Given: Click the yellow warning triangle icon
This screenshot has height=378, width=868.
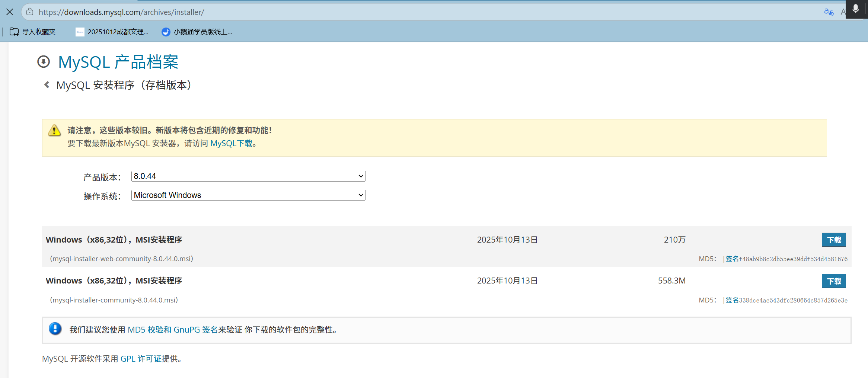Looking at the screenshot, I should [x=55, y=131].
